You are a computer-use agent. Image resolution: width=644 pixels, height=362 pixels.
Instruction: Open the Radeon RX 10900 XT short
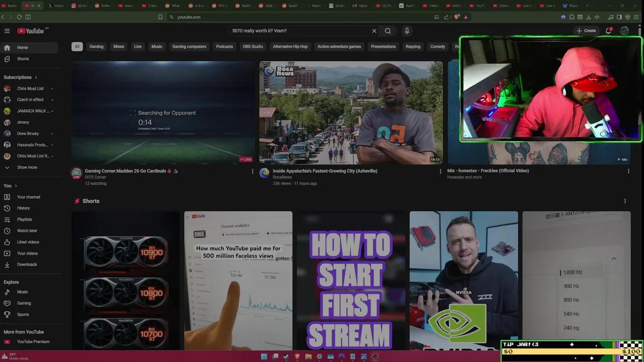coord(125,281)
